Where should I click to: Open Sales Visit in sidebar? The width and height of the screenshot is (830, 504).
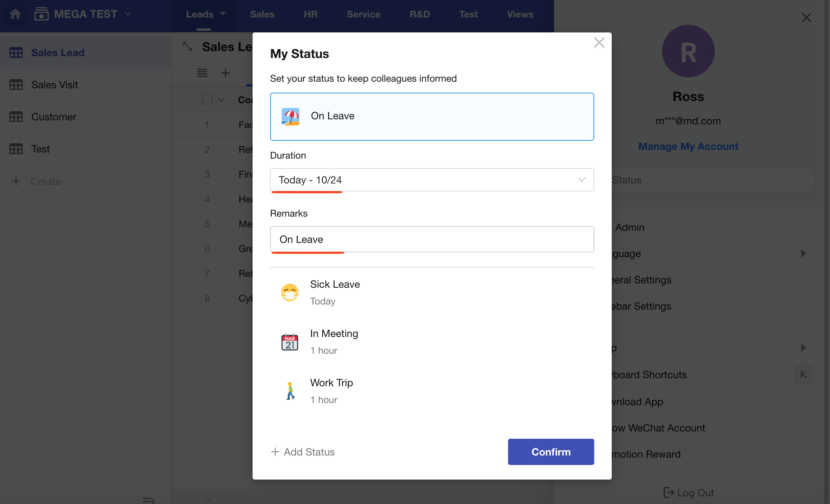click(x=55, y=85)
